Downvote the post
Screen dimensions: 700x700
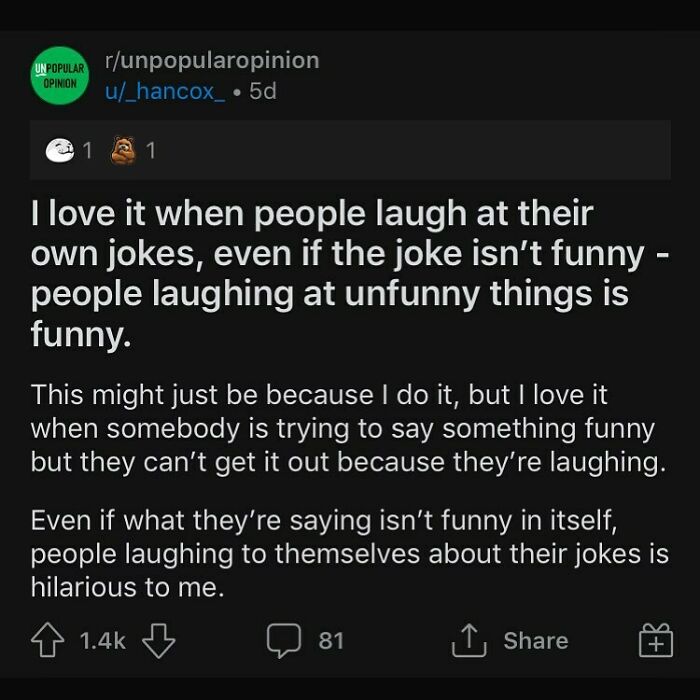157,641
